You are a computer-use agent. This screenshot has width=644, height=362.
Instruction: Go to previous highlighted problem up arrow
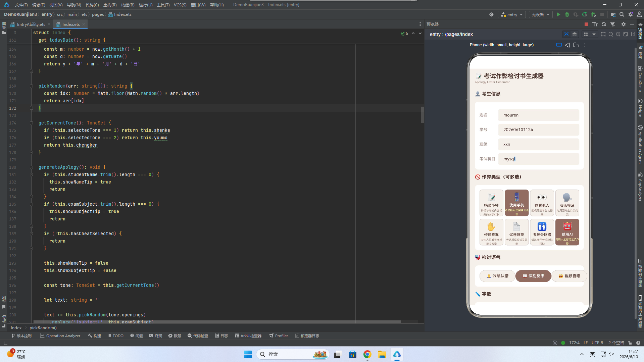point(413,33)
